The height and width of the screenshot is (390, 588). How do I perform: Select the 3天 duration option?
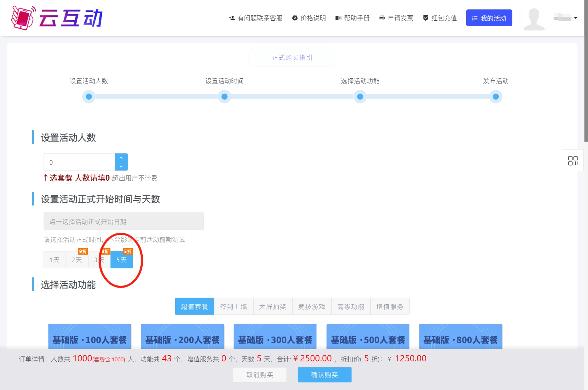click(x=99, y=260)
